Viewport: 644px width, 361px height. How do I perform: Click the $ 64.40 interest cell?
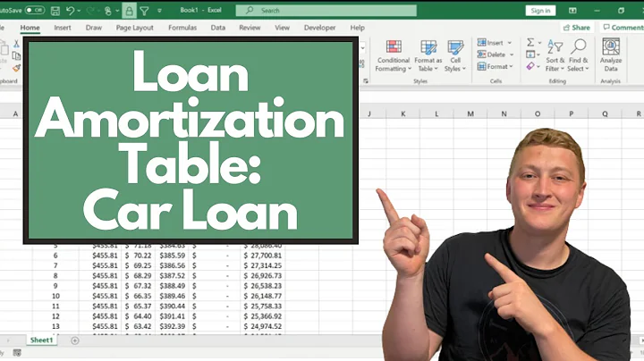pos(138,316)
